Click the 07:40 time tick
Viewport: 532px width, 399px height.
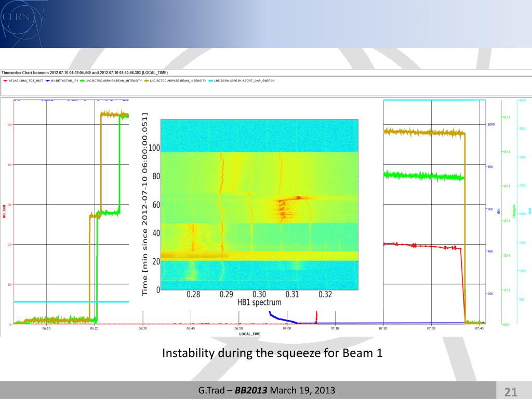480,328
